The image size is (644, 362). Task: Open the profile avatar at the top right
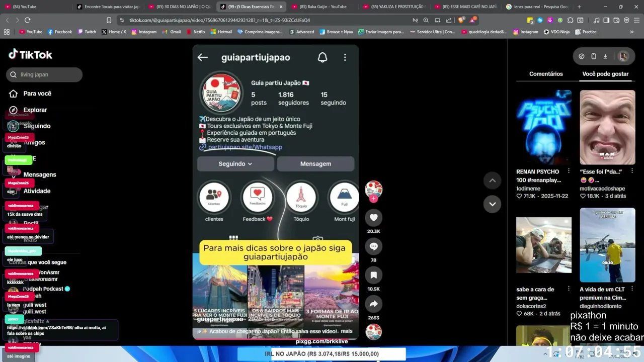point(623,56)
